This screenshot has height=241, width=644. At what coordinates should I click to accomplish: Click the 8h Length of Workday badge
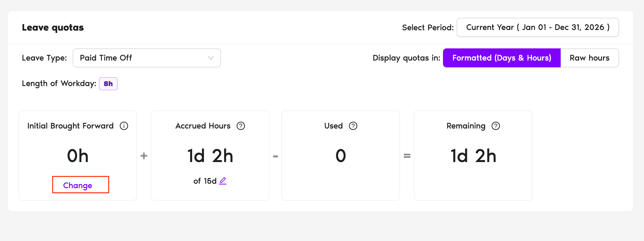point(108,84)
